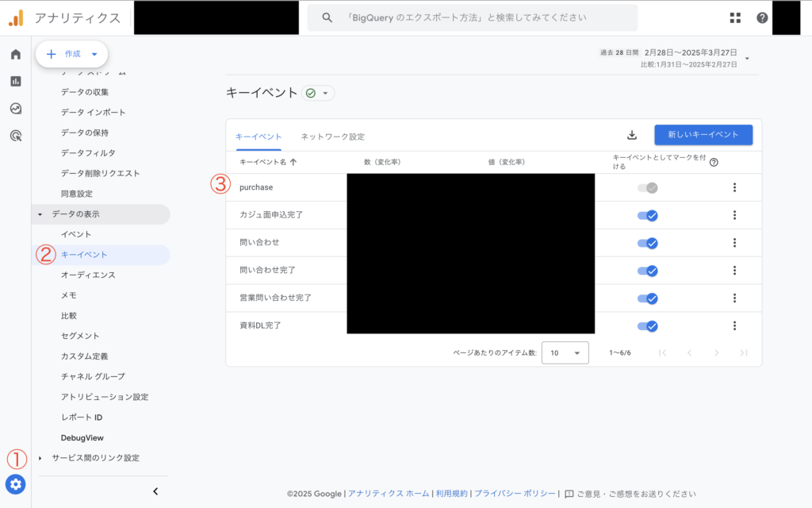Click the download export icon above the table
Image resolution: width=812 pixels, height=508 pixels.
tap(632, 135)
